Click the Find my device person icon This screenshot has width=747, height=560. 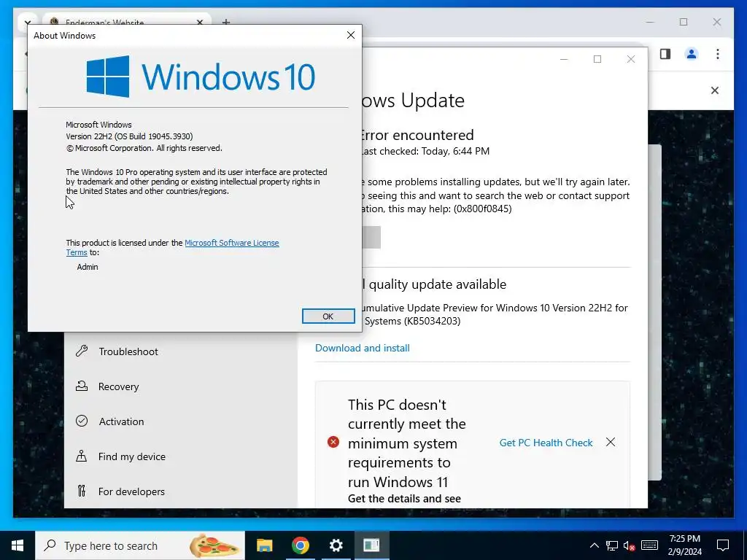pyautogui.click(x=82, y=456)
